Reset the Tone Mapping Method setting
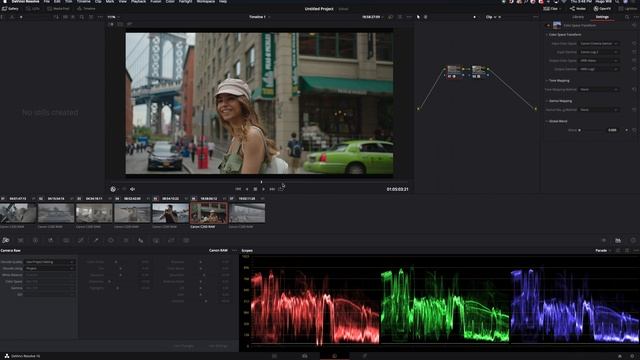Viewport: 640px width, 360px height. point(634,89)
